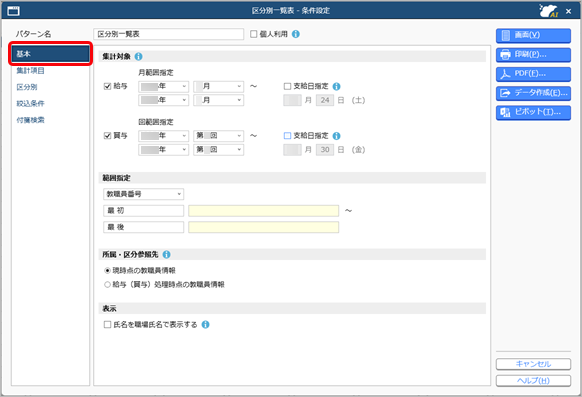The image size is (582, 397).
Task: Show info beside 賞与 支給日指定
Action: tap(336, 136)
